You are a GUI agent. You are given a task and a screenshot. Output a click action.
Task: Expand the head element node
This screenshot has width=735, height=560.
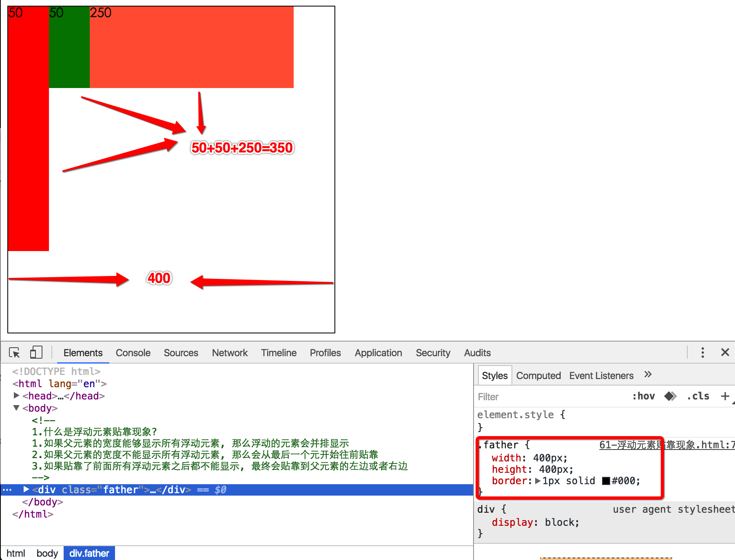click(16, 395)
